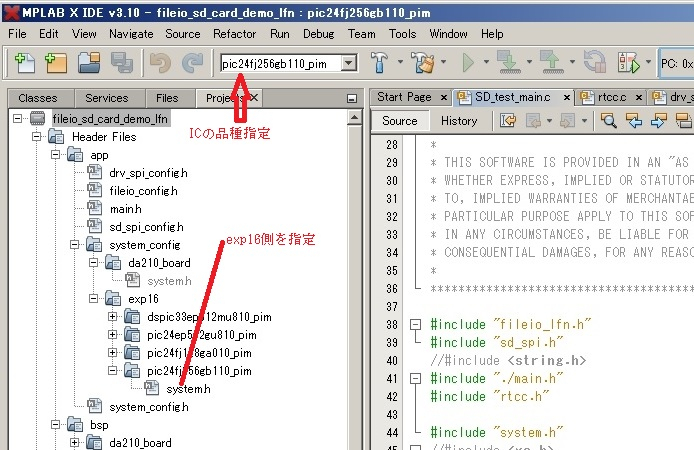Open the File menu
This screenshot has width=694, height=450.
tap(17, 34)
